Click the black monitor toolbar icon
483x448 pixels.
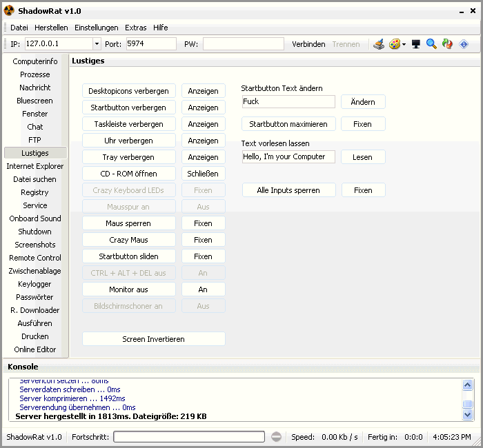pos(416,44)
